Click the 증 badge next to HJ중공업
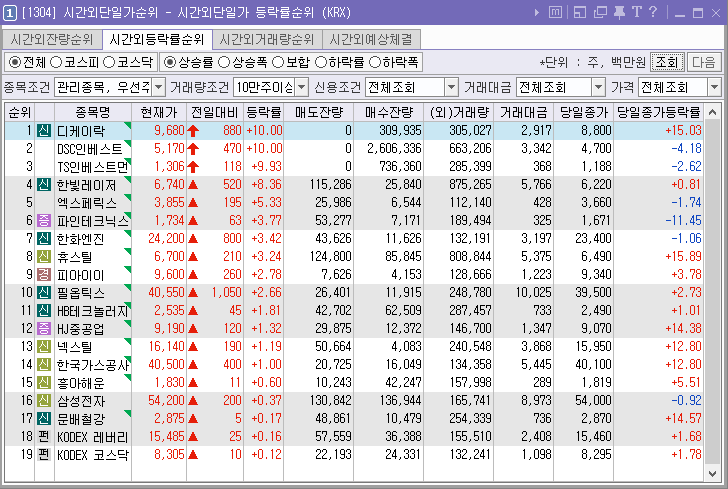The height and width of the screenshot is (489, 728). (44, 328)
